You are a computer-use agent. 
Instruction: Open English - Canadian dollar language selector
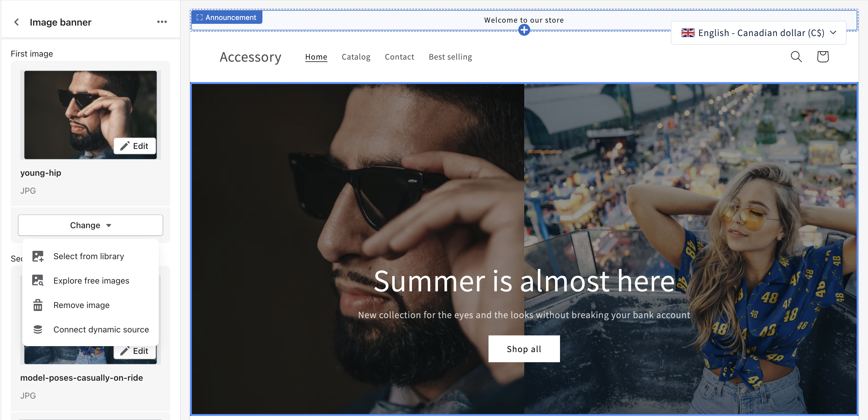pos(758,33)
